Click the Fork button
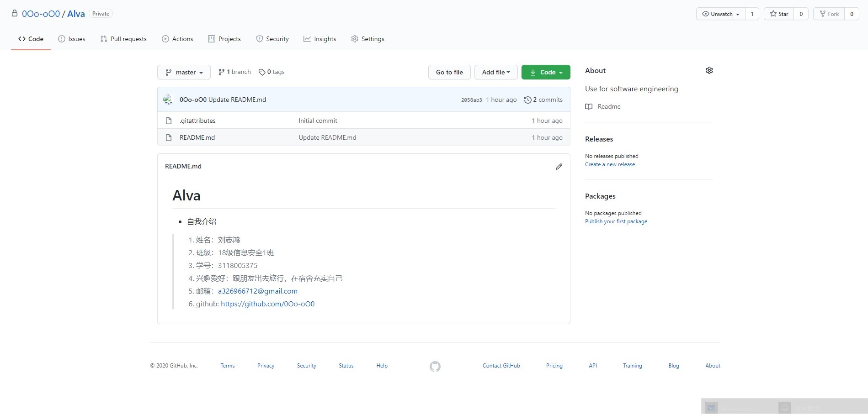 [x=829, y=14]
